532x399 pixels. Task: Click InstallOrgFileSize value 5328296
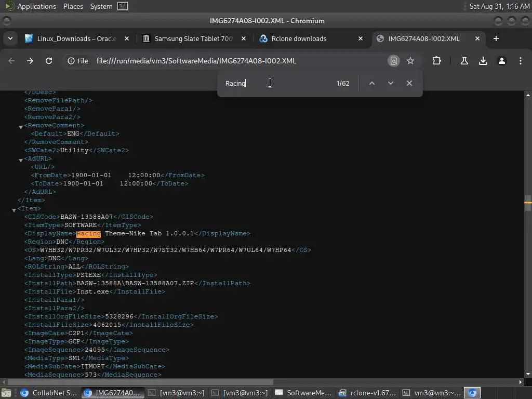pos(119,316)
